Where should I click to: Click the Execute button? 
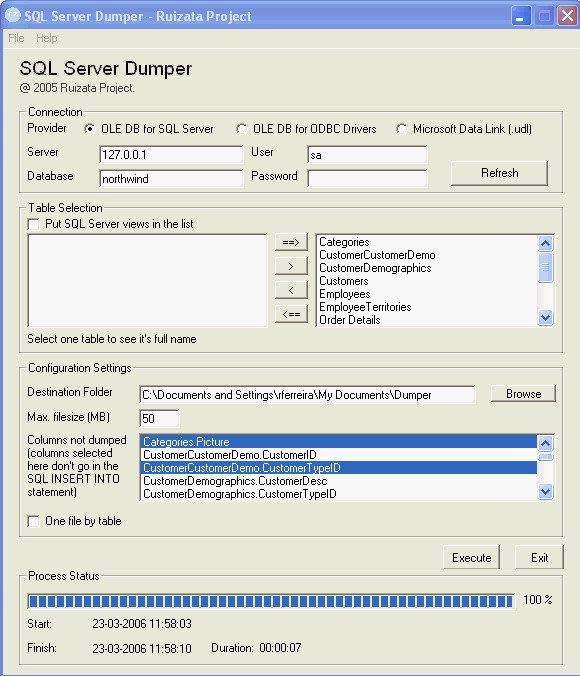coord(472,557)
